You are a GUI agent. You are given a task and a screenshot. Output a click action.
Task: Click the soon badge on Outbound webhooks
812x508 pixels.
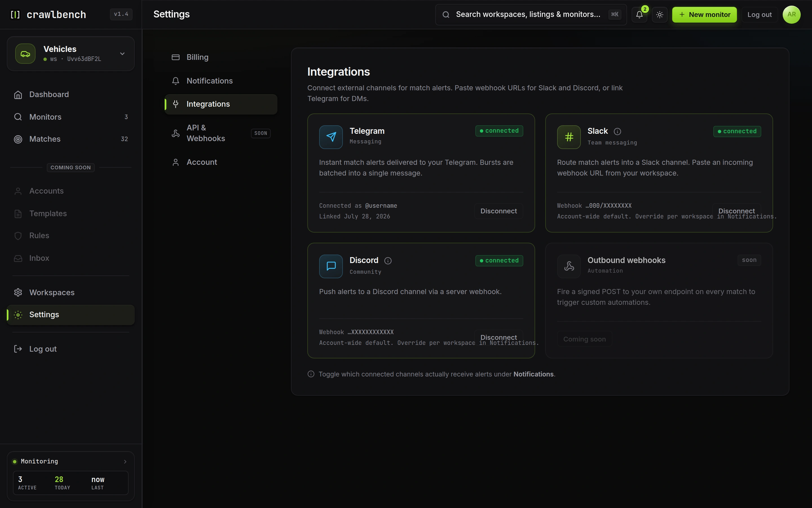click(x=749, y=260)
